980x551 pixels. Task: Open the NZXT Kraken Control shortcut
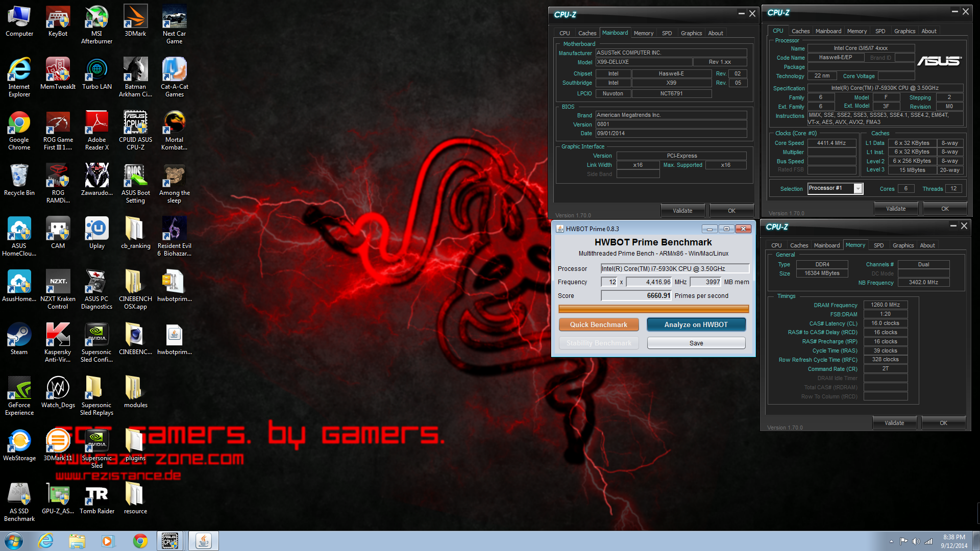click(x=58, y=290)
